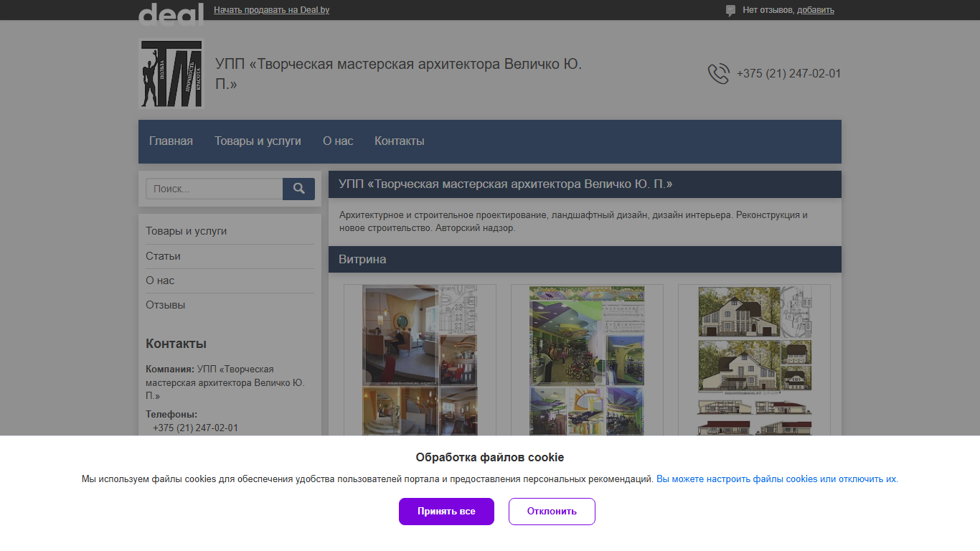
Task: Click 'добавить' review link
Action: click(x=816, y=10)
